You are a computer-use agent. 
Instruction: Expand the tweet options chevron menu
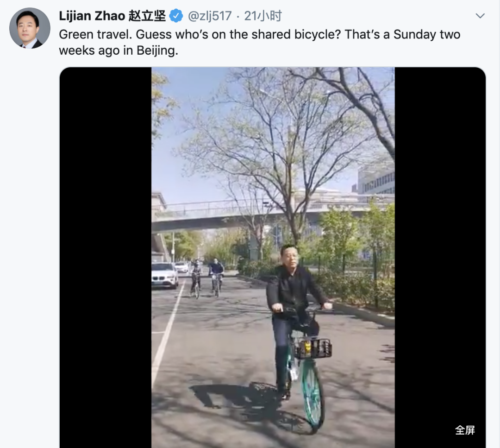coord(480,16)
